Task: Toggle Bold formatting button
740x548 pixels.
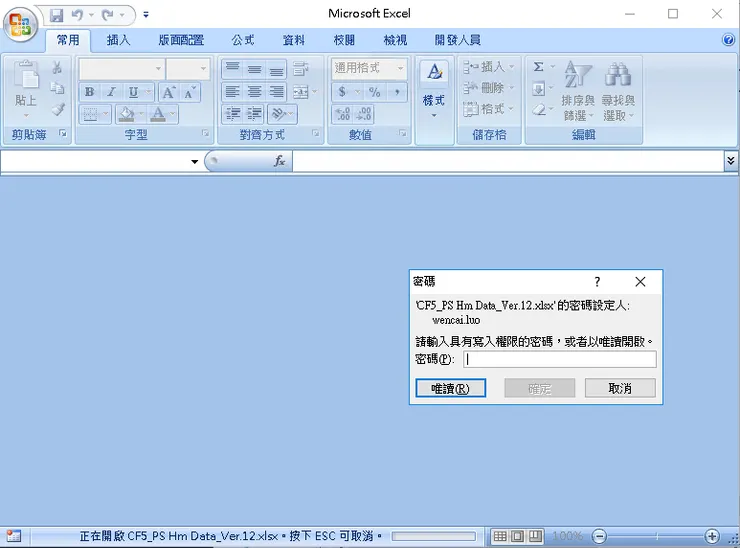Action: [x=90, y=92]
